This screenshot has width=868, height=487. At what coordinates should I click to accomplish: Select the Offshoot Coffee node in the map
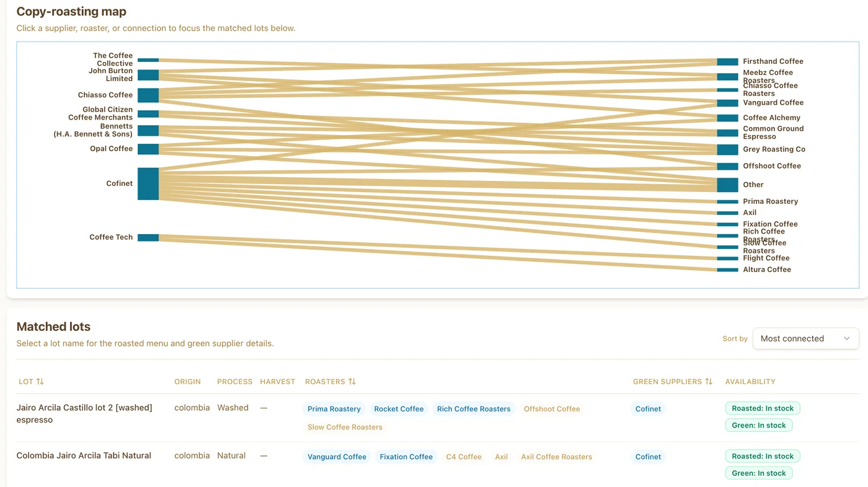727,166
